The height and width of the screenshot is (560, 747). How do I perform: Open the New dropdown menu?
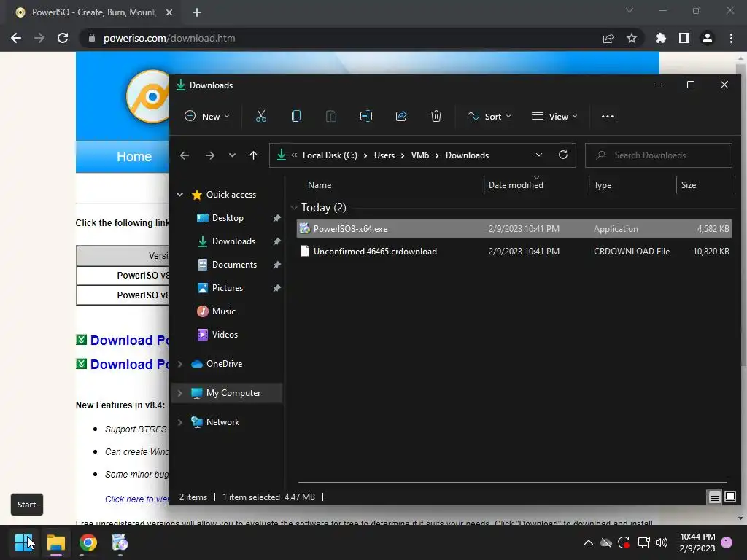tap(206, 116)
